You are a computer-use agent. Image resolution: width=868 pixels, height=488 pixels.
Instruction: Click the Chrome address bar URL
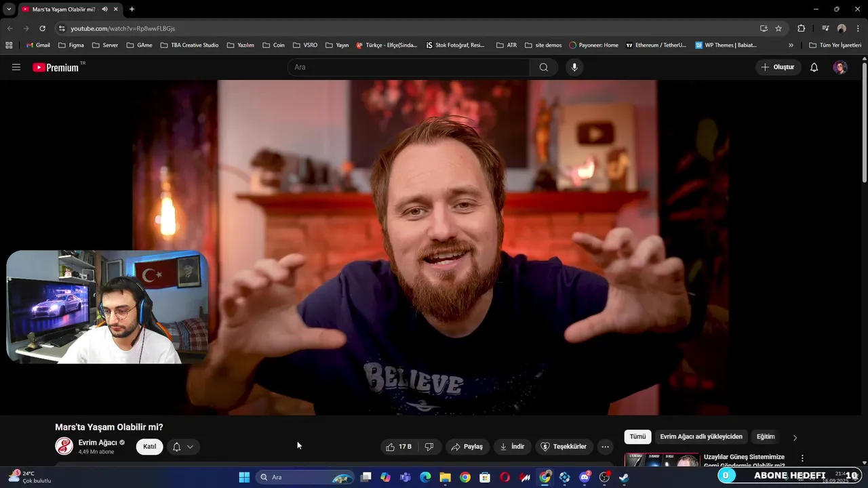point(123,28)
